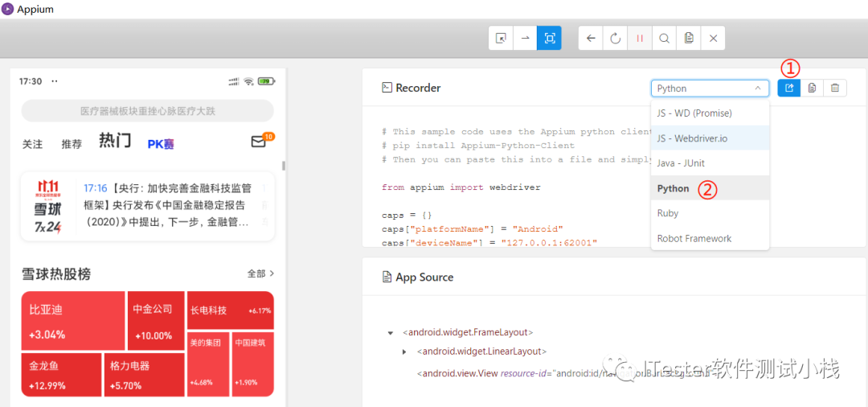Expand android.widget.LinearLayout node

click(404, 351)
